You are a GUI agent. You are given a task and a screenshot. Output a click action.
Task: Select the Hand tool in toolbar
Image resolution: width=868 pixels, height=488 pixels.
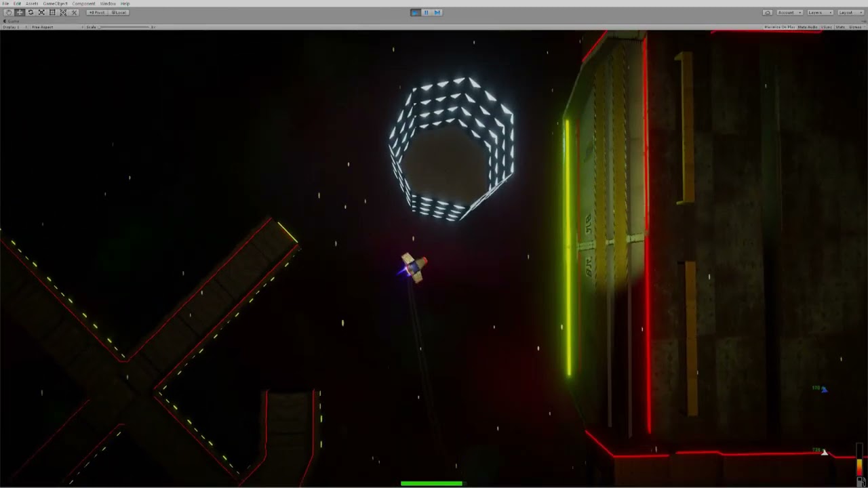click(x=9, y=12)
